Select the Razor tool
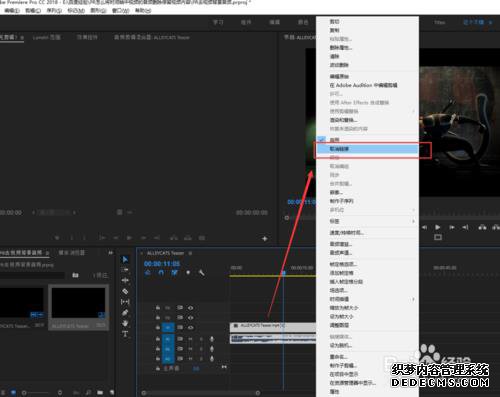 tap(125, 291)
